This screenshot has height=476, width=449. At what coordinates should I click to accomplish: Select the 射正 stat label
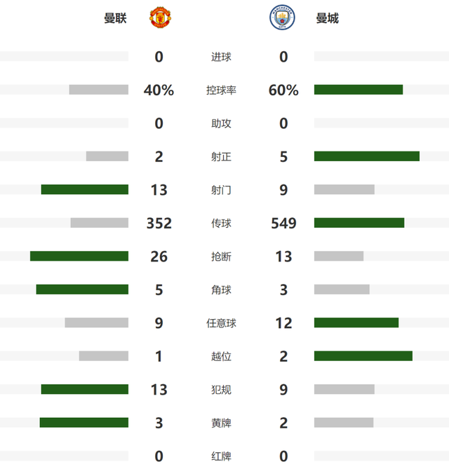tap(221, 157)
